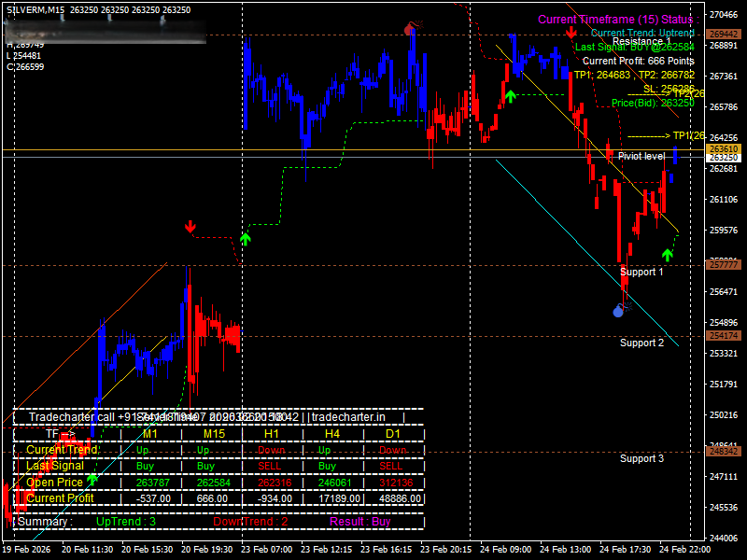Viewport: 747px width, 560px height.
Task: Click the 269442 resistance price tag
Action: click(724, 35)
